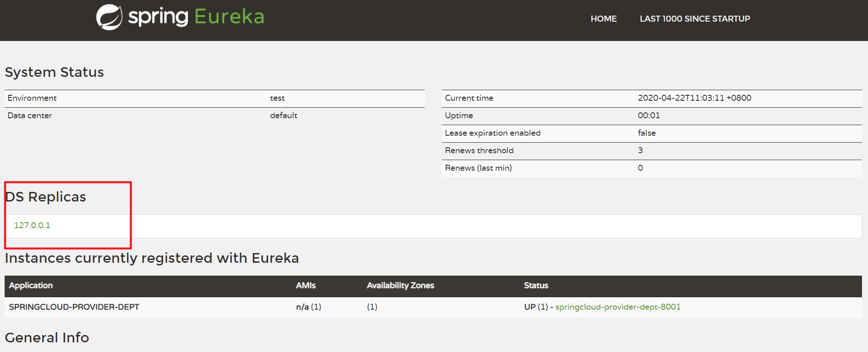
Task: Open springcloud-provider-dept-8001 instance link
Action: coord(618,307)
